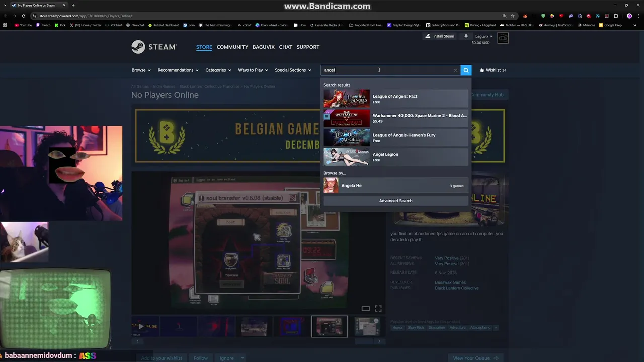Bookmark this page with the star icon
644x362 pixels.
513,16
